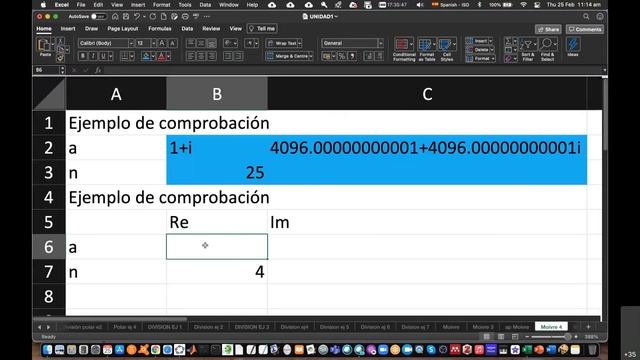Image resolution: width=640 pixels, height=360 pixels.
Task: Open the Find & Select menu
Action: point(547,49)
